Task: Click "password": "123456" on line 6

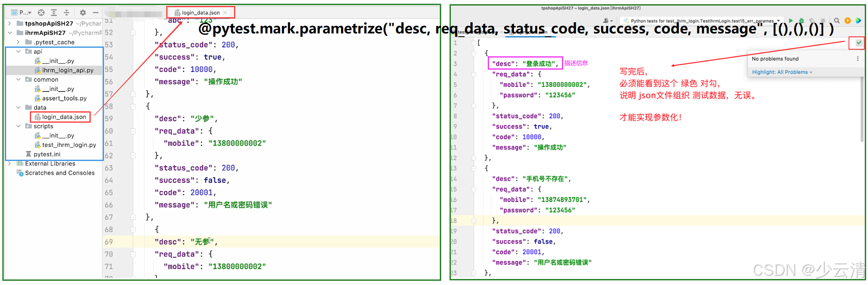Action: click(538, 95)
